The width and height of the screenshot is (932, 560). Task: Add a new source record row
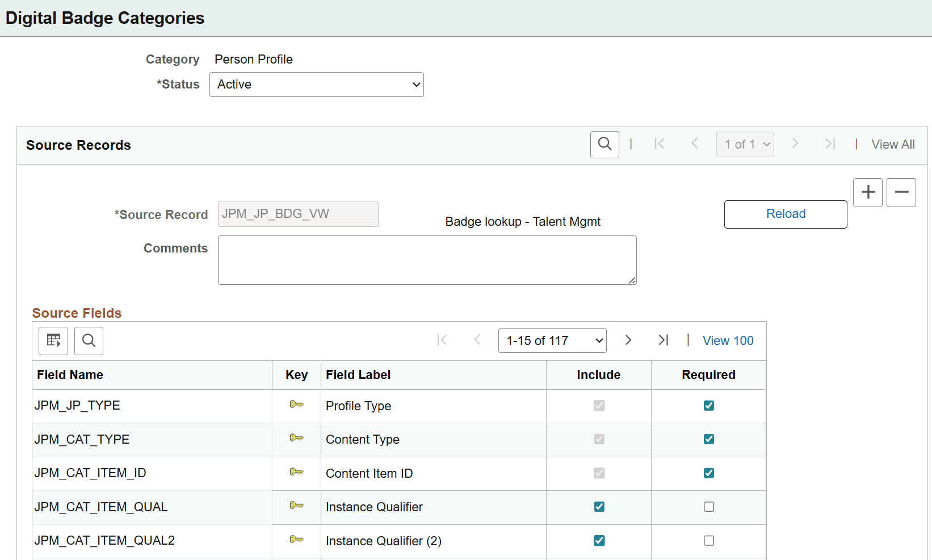click(x=868, y=192)
